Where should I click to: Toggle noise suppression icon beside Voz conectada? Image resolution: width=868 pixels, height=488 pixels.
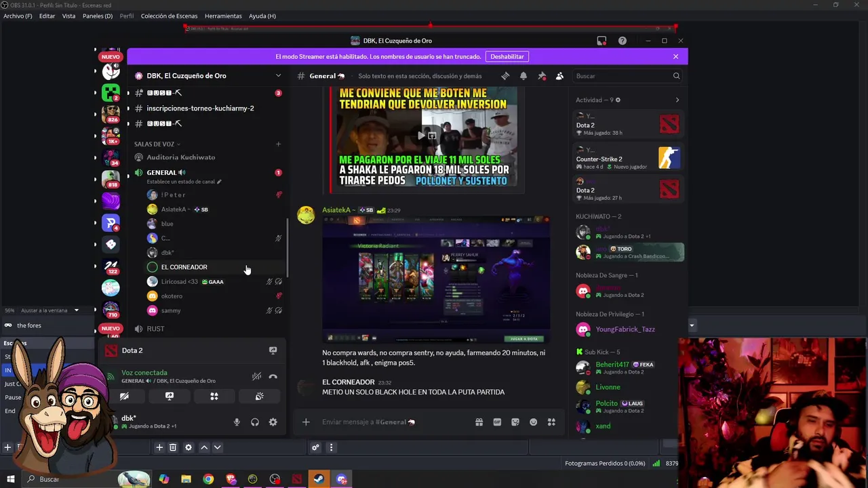tap(256, 377)
